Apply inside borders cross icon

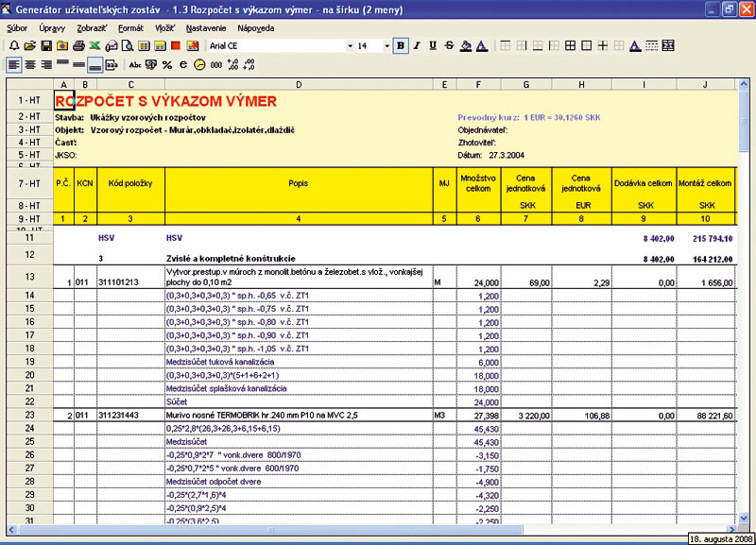(x=603, y=45)
